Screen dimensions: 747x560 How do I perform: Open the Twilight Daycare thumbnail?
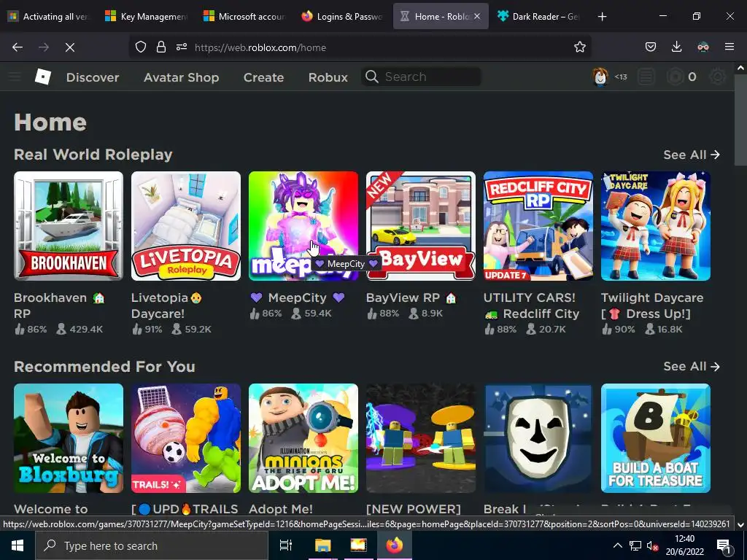[656, 226]
